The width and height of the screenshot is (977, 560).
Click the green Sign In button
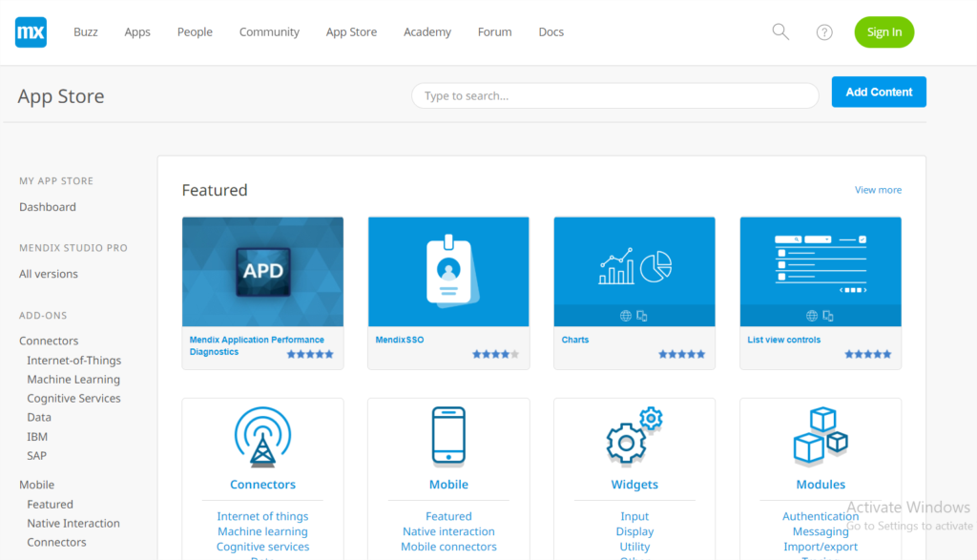tap(884, 31)
